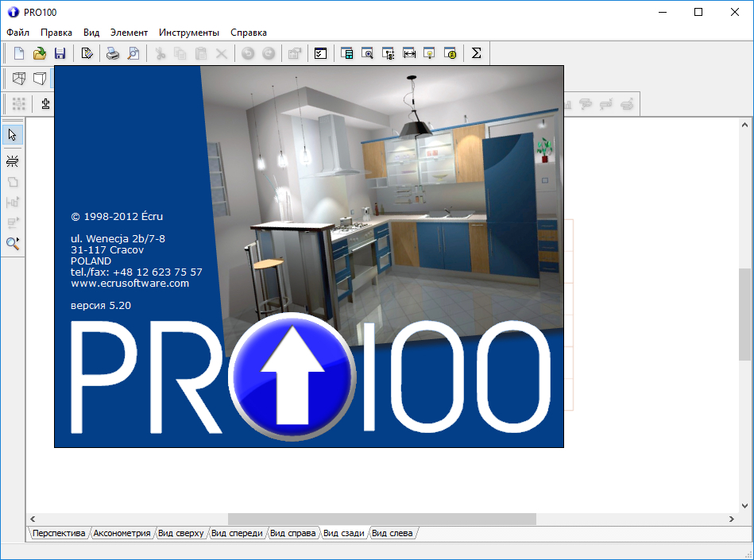Create a new project with the blank page icon
The width and height of the screenshot is (754, 560).
pos(19,53)
